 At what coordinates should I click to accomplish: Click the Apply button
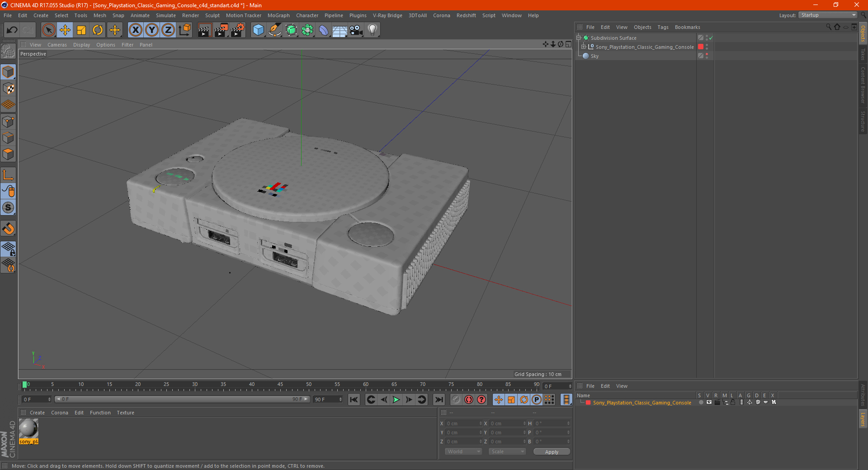552,451
